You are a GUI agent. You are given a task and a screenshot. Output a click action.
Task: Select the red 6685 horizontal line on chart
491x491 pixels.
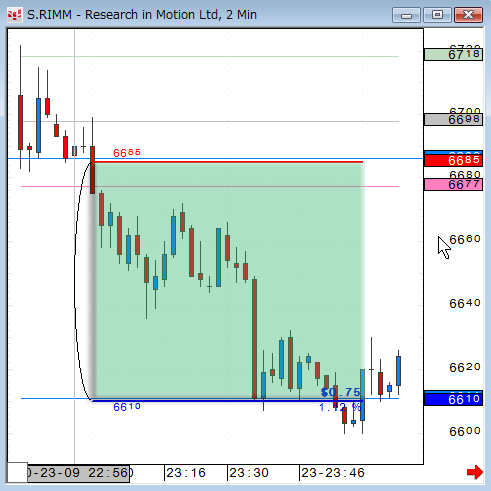tap(228, 162)
